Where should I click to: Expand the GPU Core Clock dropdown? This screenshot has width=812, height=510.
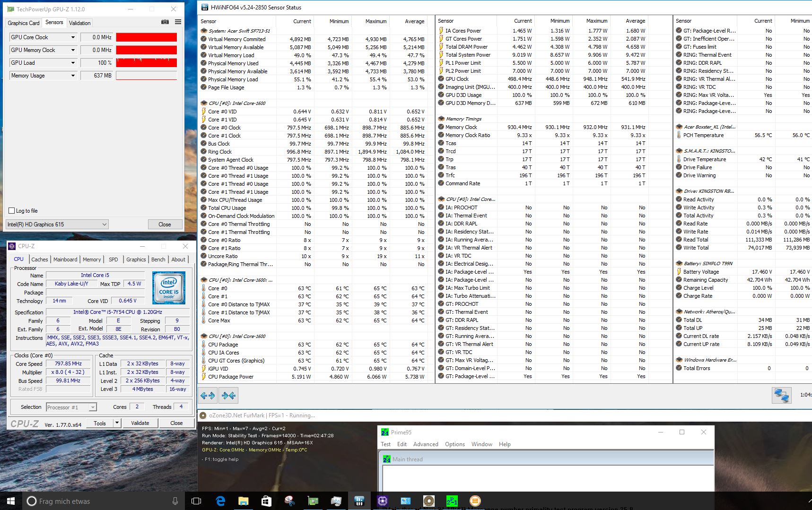73,37
